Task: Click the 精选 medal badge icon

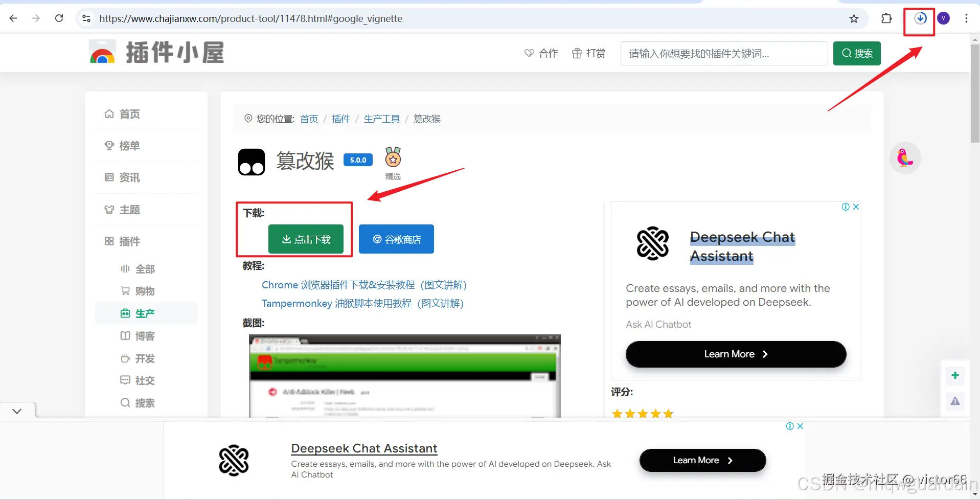Action: pos(393,157)
